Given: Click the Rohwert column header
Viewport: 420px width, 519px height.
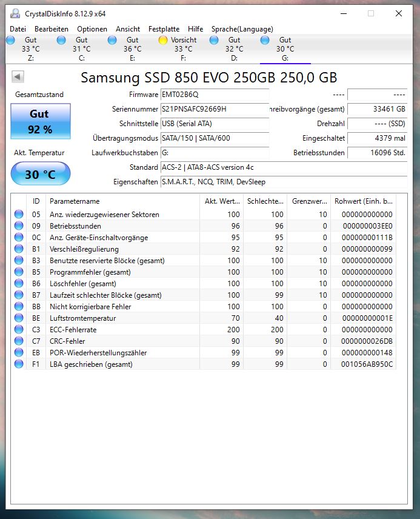Looking at the screenshot, I should click(x=364, y=201).
